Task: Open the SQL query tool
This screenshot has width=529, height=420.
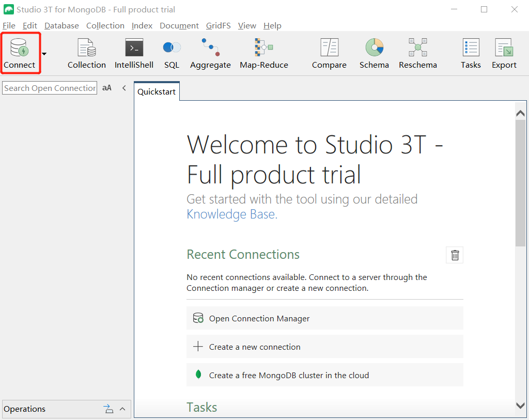Action: coord(172,53)
